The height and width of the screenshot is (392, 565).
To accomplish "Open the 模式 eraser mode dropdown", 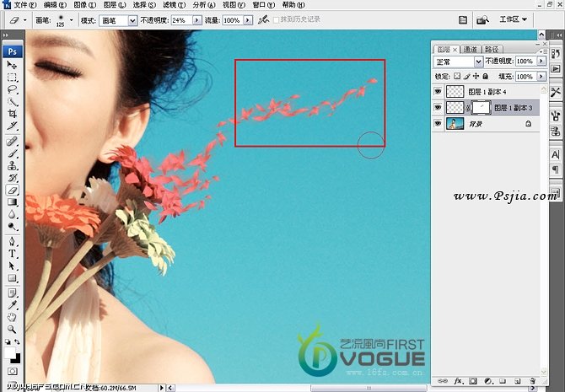I will (117, 19).
